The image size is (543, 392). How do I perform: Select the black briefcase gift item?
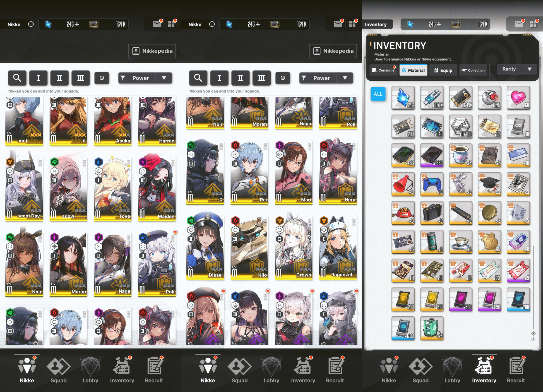pos(432,213)
